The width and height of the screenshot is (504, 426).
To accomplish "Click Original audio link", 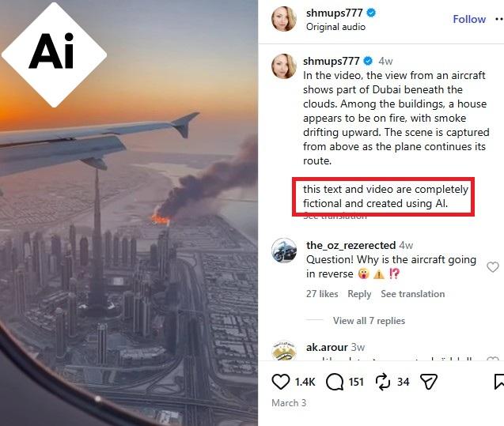I will [x=335, y=27].
